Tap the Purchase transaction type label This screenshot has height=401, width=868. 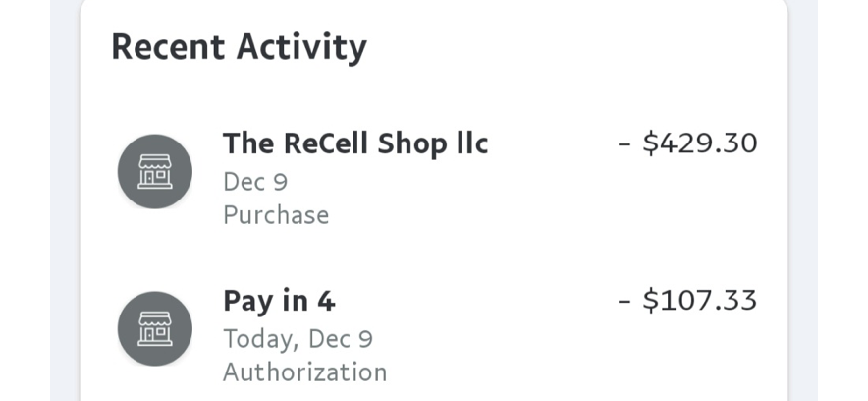[x=276, y=215]
